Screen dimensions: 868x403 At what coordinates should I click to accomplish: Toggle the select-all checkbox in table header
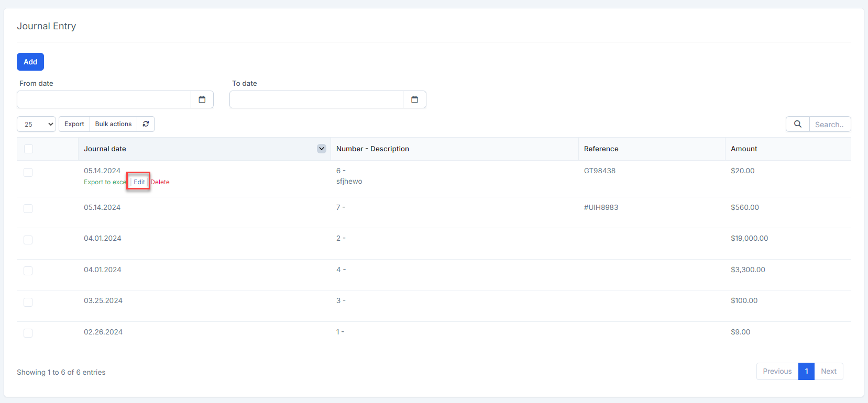28,149
